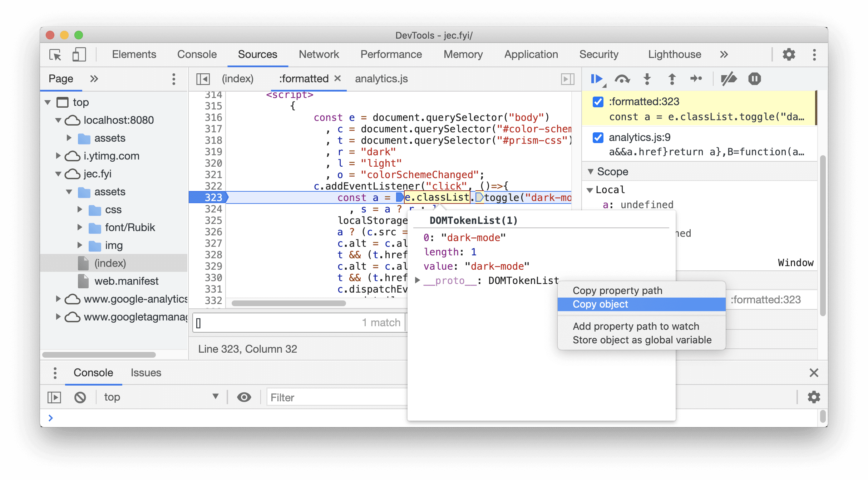This screenshot has height=480, width=868.
Task: Expand the __proto__ DOMTokenList property
Action: pos(417,280)
